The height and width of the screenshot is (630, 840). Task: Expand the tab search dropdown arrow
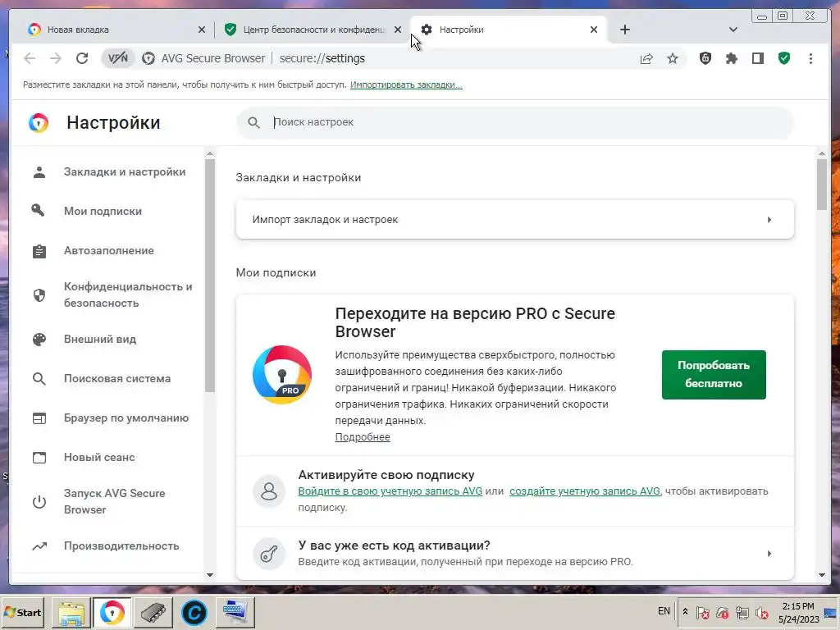(x=733, y=30)
